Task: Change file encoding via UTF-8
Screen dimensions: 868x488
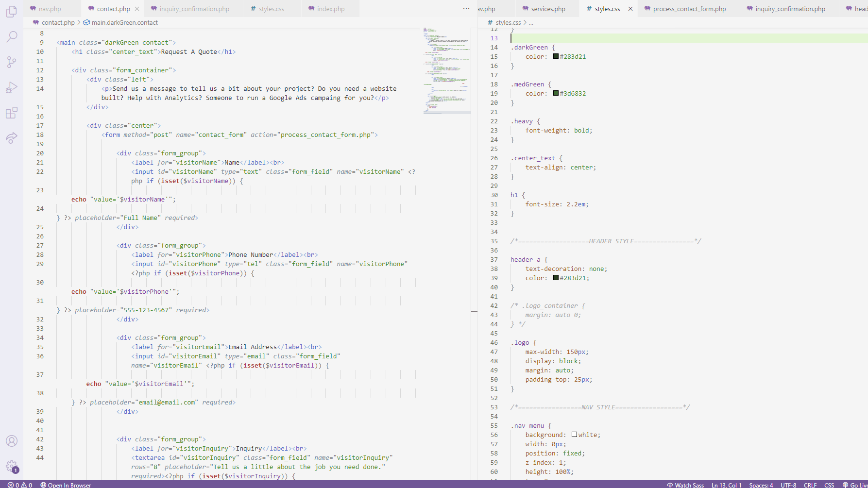Action: coord(788,485)
